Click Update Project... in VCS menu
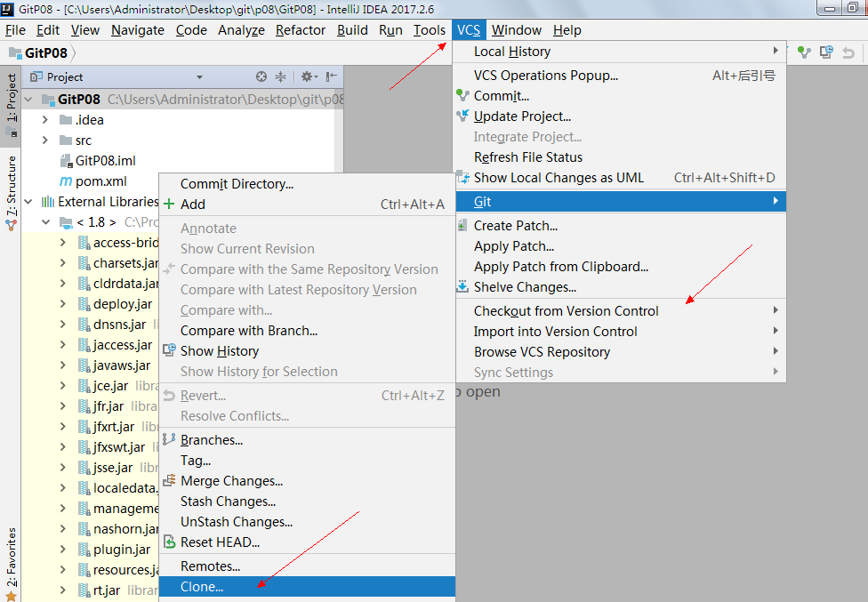 pos(522,116)
